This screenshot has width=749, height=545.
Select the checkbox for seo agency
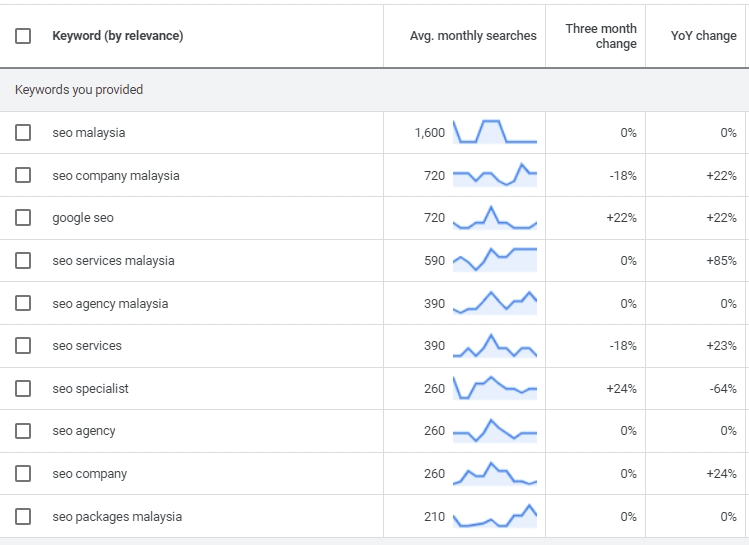click(23, 431)
